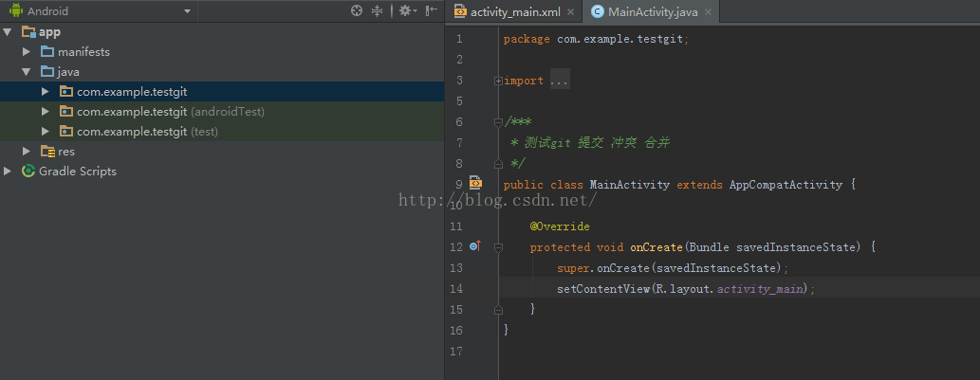Click the Scroll from Source crosshair icon
The image size is (980, 380).
(357, 11)
